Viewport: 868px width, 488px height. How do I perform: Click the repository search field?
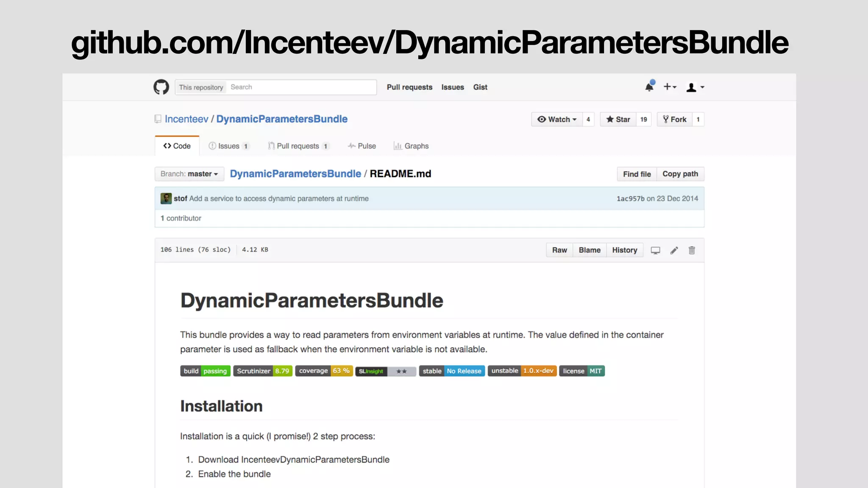(x=301, y=87)
